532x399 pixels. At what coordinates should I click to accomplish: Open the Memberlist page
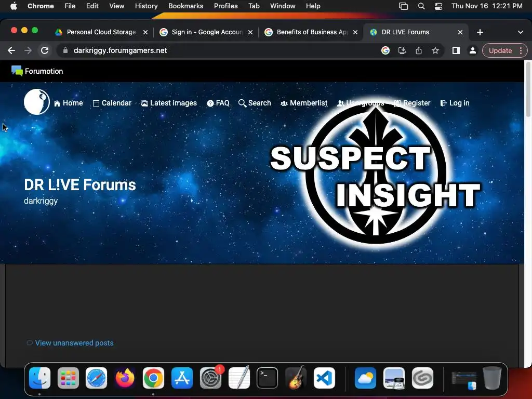point(304,103)
